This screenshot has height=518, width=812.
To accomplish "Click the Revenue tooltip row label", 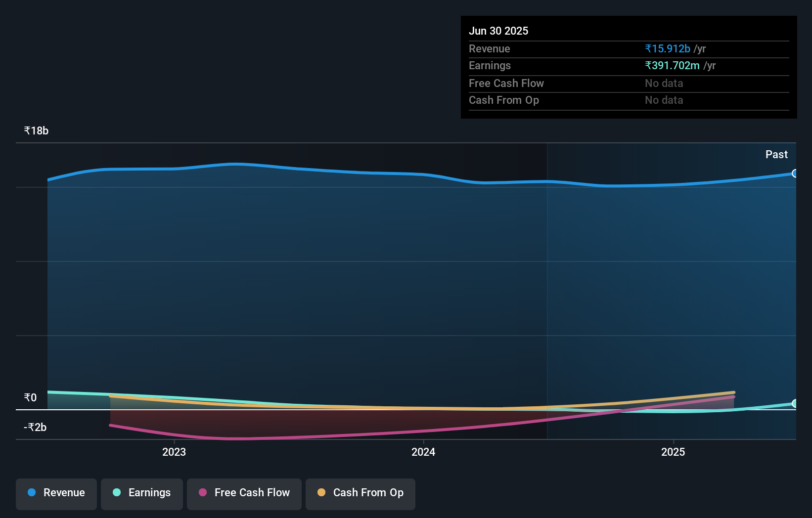I will [490, 48].
